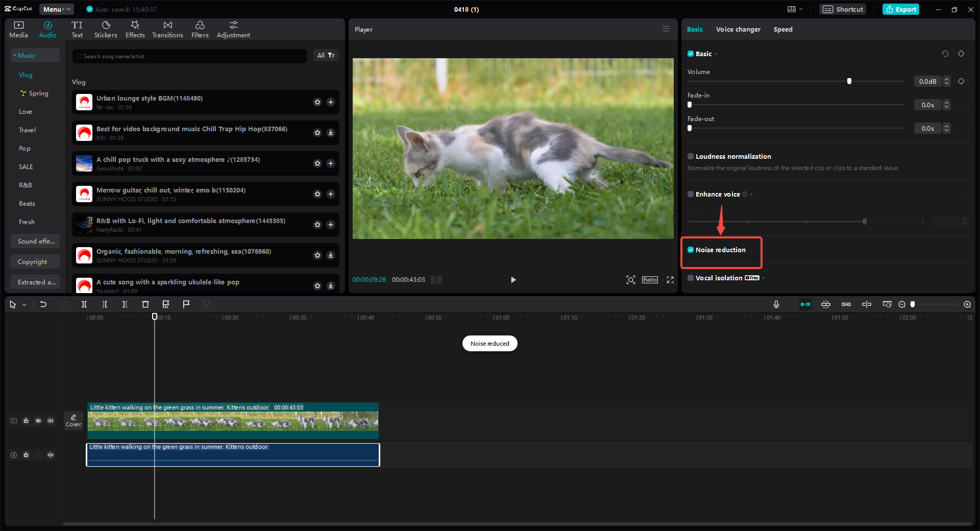Uncheck the Noise reduction checkbox
The height and width of the screenshot is (531, 980).
point(690,250)
